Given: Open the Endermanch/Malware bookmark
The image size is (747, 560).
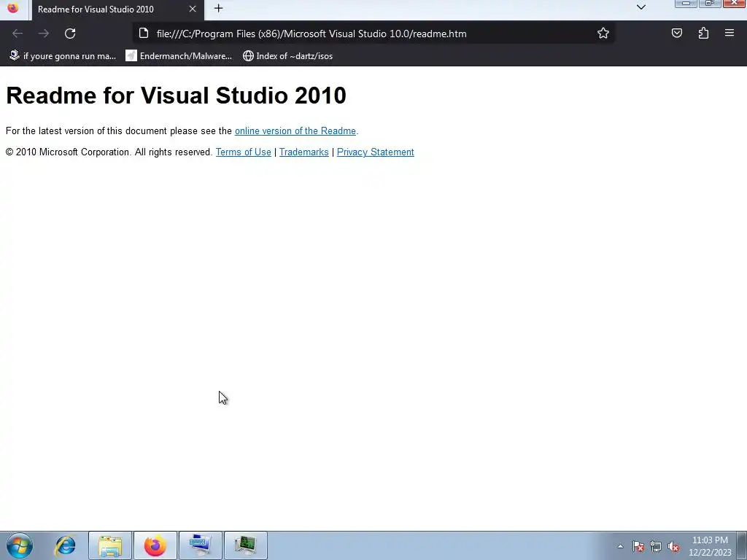Looking at the screenshot, I should point(179,55).
